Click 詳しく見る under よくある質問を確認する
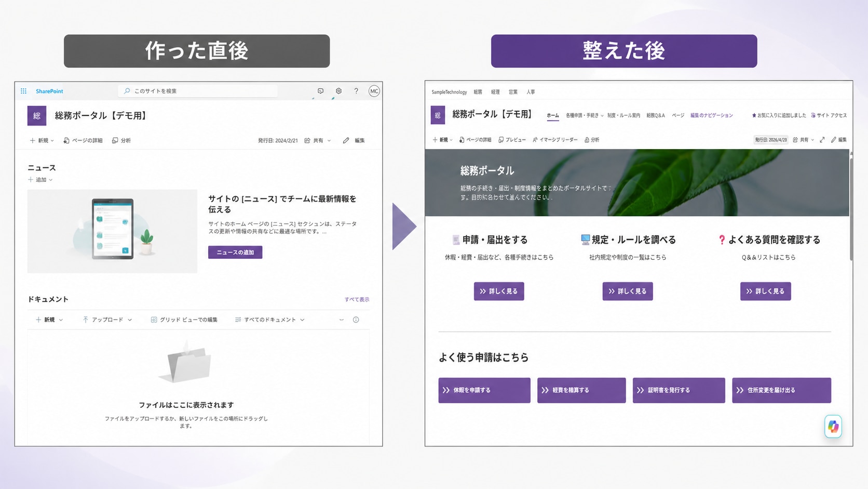Screen dimensions: 868x489 tap(766, 292)
